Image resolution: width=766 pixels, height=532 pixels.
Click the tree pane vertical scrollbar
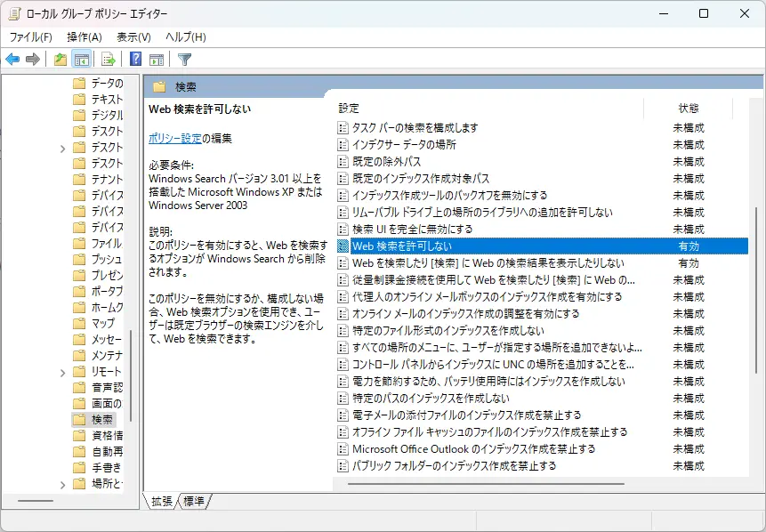pos(131,375)
